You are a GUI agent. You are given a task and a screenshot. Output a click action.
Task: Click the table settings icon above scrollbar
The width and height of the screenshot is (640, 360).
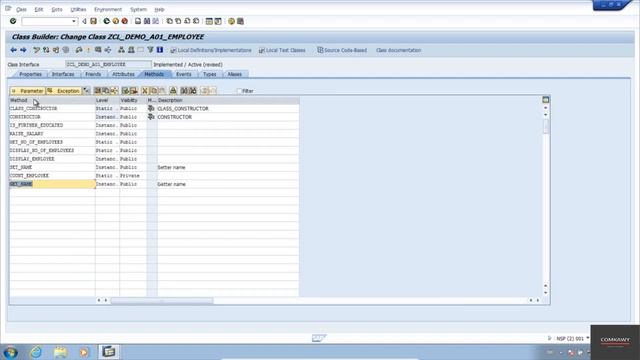click(x=546, y=100)
